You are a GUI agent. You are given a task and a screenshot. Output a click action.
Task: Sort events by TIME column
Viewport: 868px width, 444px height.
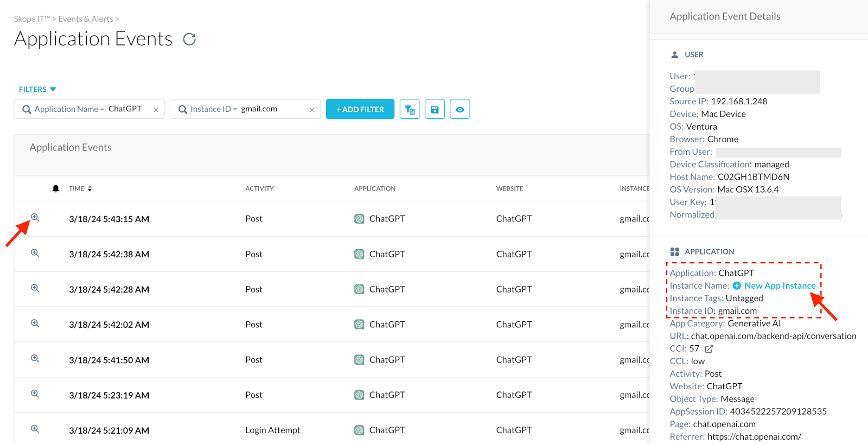point(80,188)
